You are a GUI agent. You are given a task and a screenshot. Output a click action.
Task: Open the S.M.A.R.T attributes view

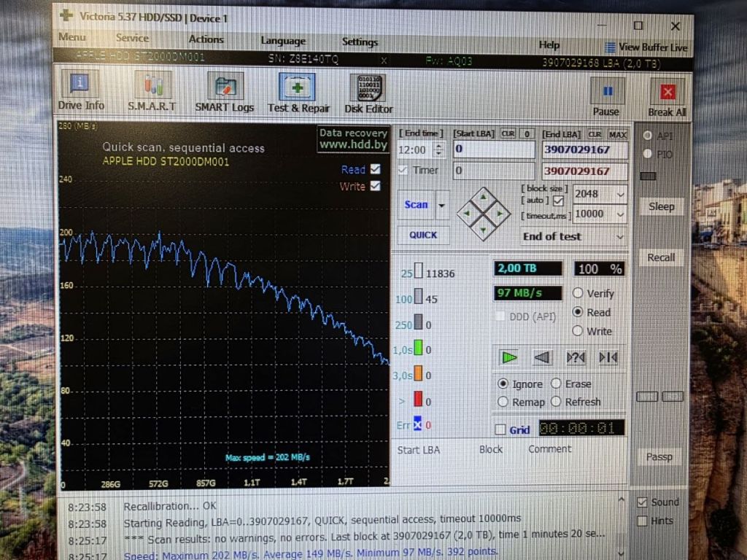click(152, 92)
